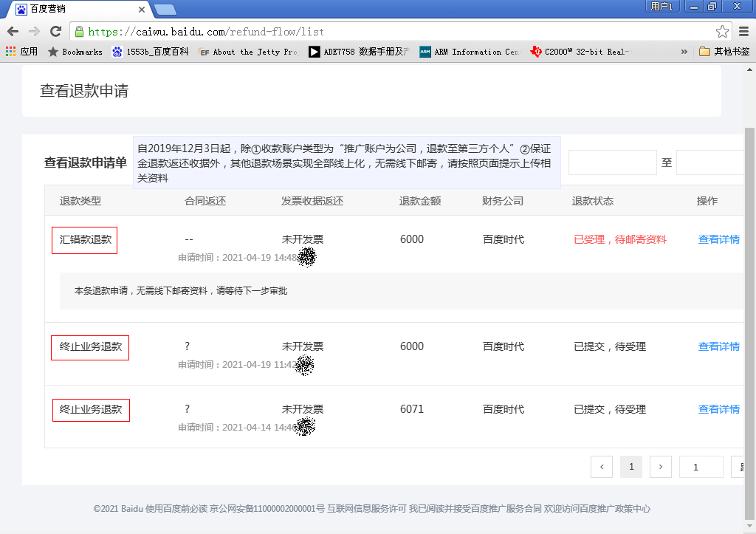Viewport: 756px width, 534px height.
Task: Minimize the browser window
Action: click(x=694, y=6)
